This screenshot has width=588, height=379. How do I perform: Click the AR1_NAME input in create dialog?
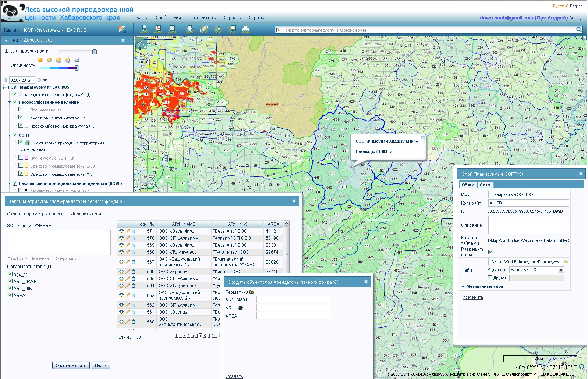tap(293, 300)
